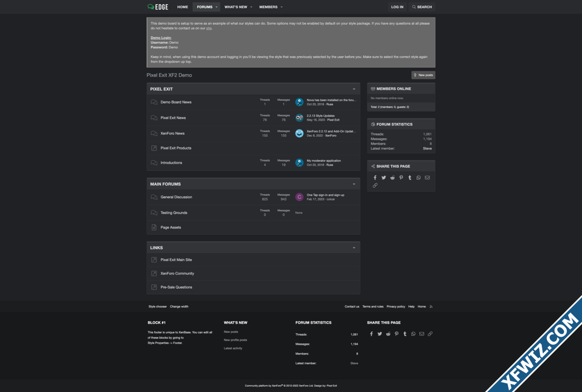Click the Pixel Exit News forum icon
This screenshot has width=582, height=392.
pyautogui.click(x=154, y=118)
